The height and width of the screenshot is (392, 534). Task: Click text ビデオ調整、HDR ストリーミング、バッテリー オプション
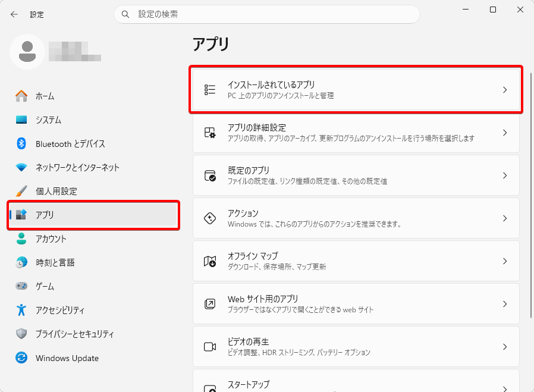click(299, 353)
